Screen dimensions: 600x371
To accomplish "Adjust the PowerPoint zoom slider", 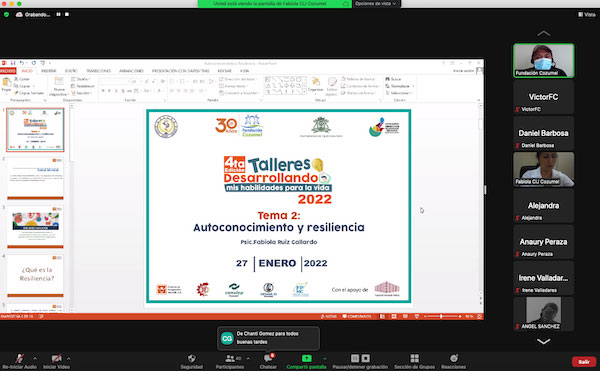I will [441, 316].
